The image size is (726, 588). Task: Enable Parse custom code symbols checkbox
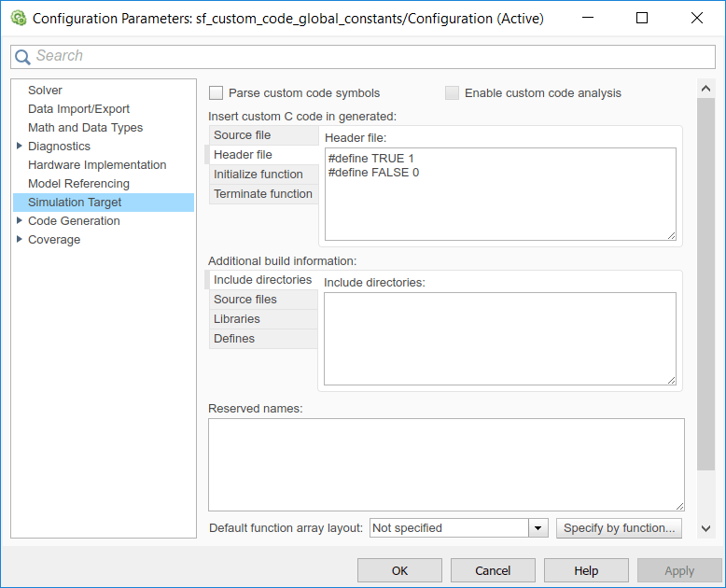click(216, 93)
